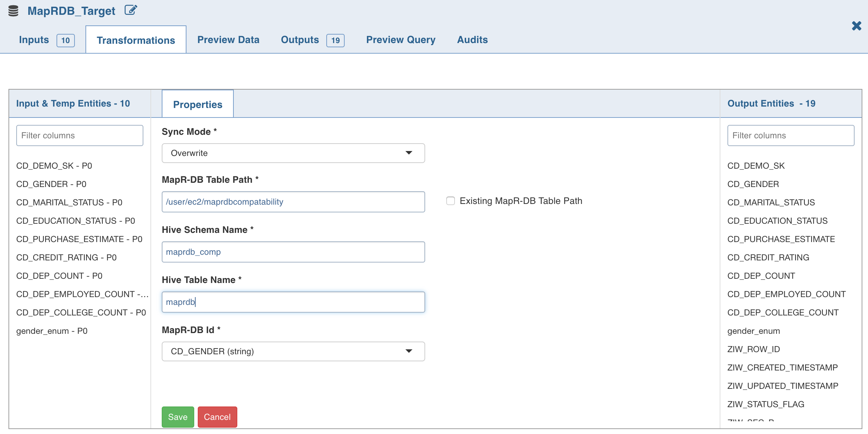The height and width of the screenshot is (434, 868).
Task: Click ZIW_STATUS_FLAG output entity
Action: pos(766,404)
